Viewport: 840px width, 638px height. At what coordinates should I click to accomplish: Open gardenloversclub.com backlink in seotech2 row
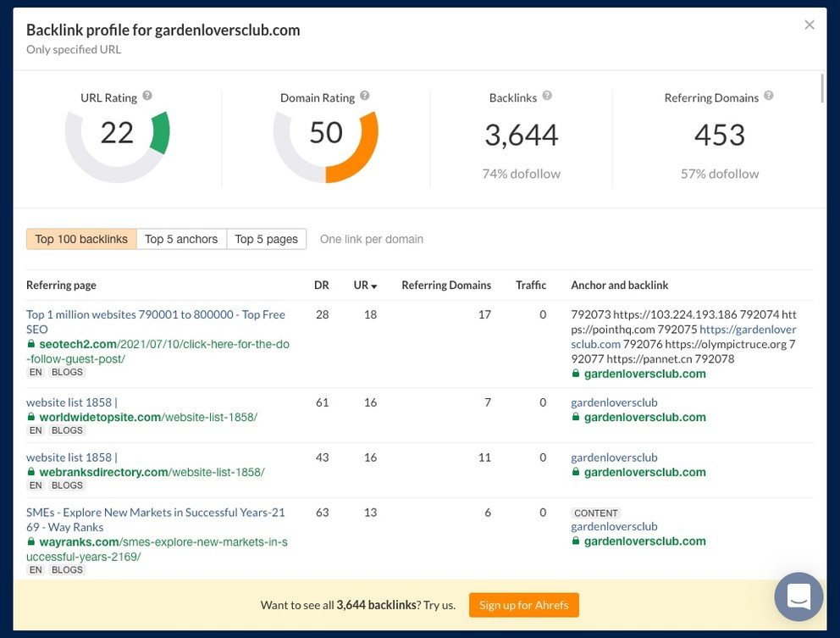click(645, 374)
